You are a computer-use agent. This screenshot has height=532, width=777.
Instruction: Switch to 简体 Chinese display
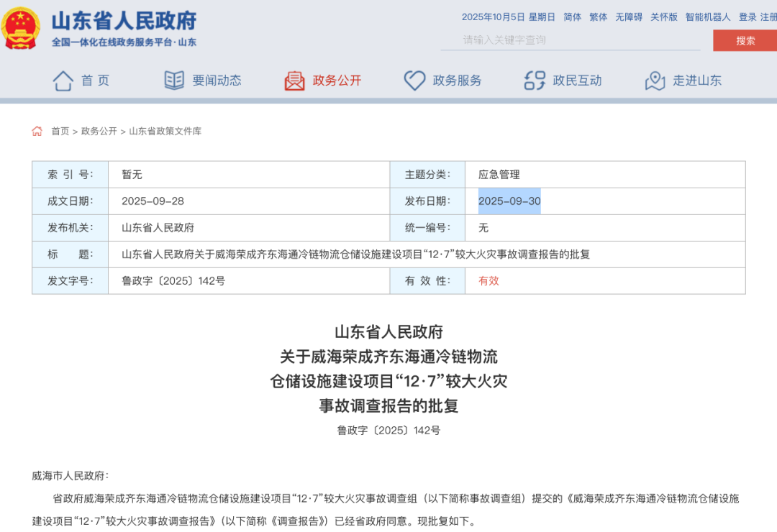[x=573, y=17]
